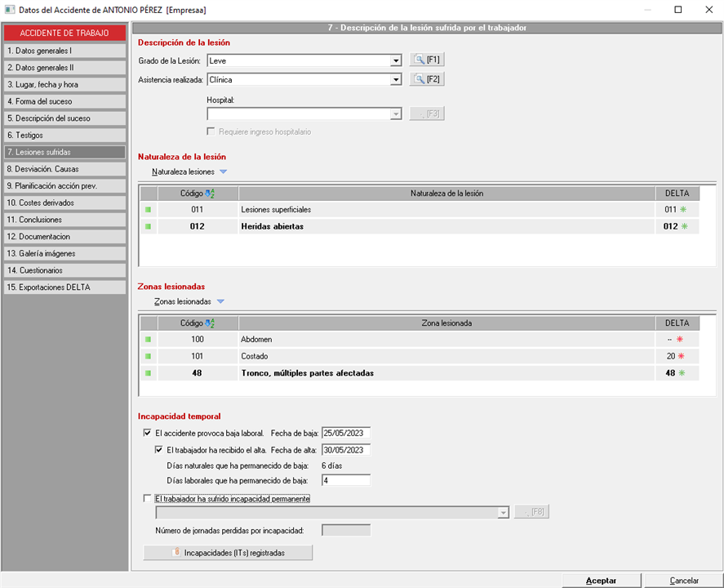The height and width of the screenshot is (588, 724).
Task: Click green square beside Costado row
Action: click(x=149, y=356)
